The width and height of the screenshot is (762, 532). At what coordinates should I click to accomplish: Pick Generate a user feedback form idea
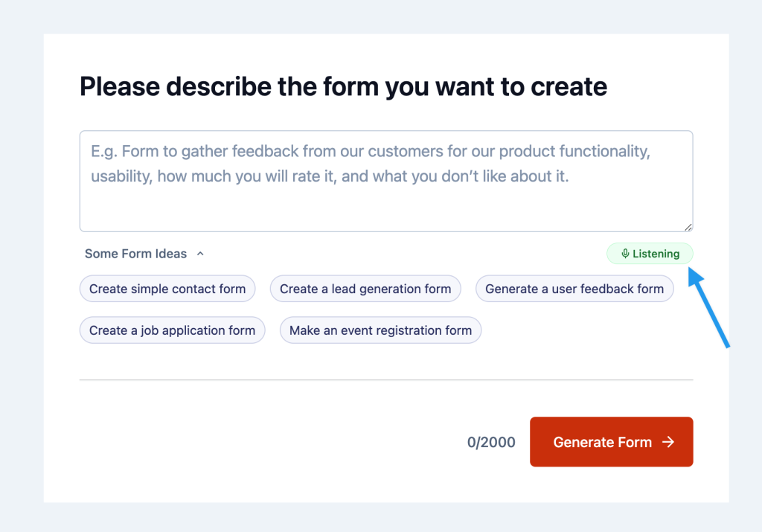tap(574, 289)
